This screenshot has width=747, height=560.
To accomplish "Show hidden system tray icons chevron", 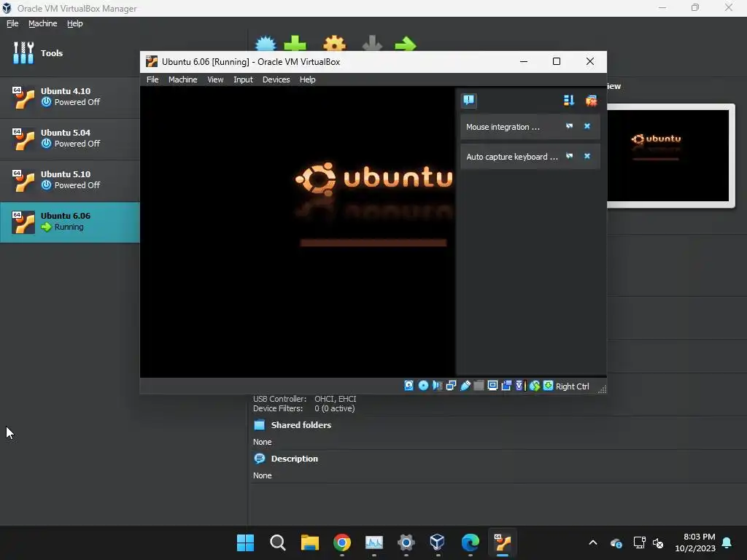I will (592, 542).
